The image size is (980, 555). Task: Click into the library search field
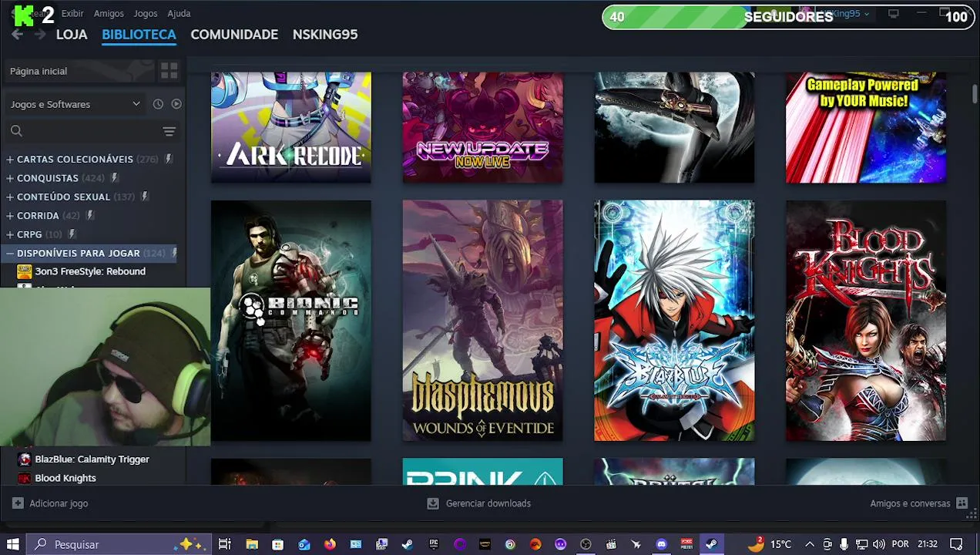(92, 132)
